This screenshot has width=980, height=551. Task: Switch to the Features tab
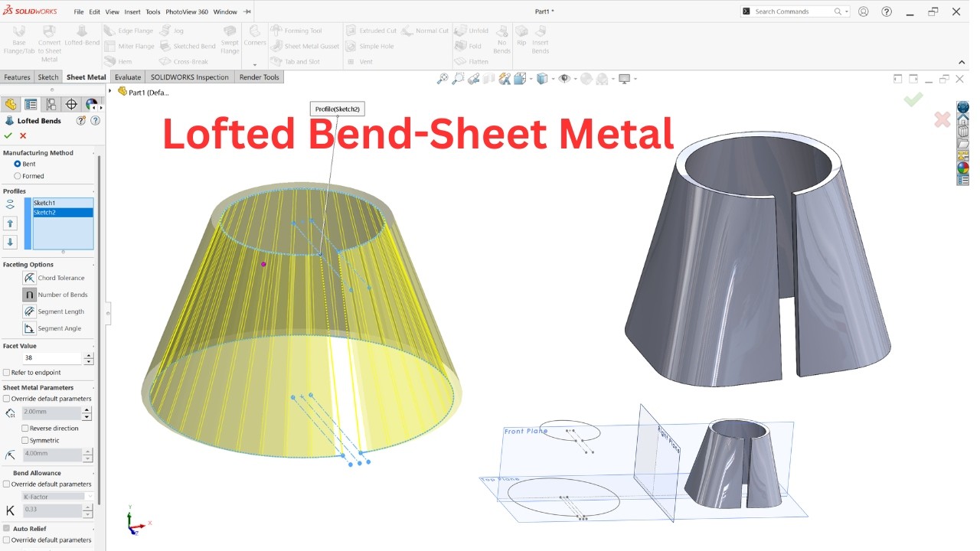coord(17,77)
